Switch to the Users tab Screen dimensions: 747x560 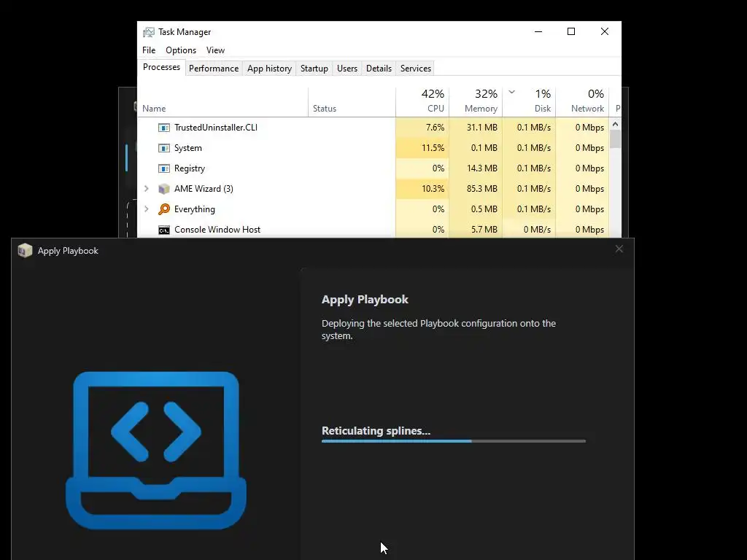click(347, 69)
